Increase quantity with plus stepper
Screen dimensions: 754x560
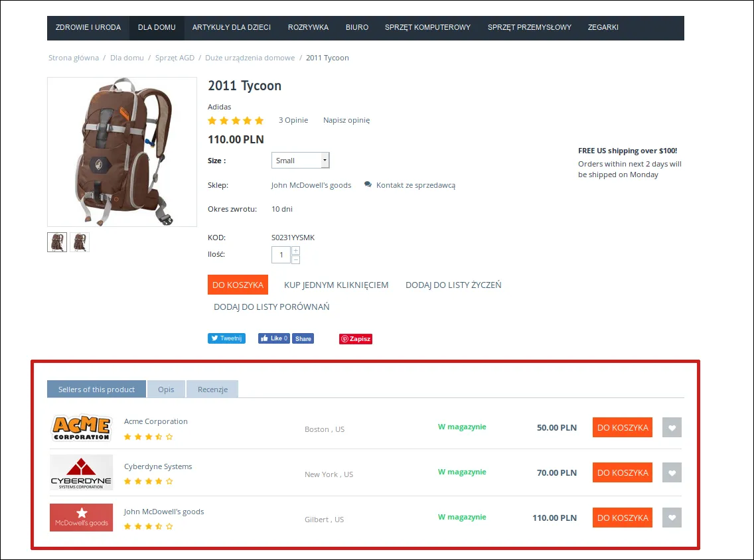coord(296,250)
